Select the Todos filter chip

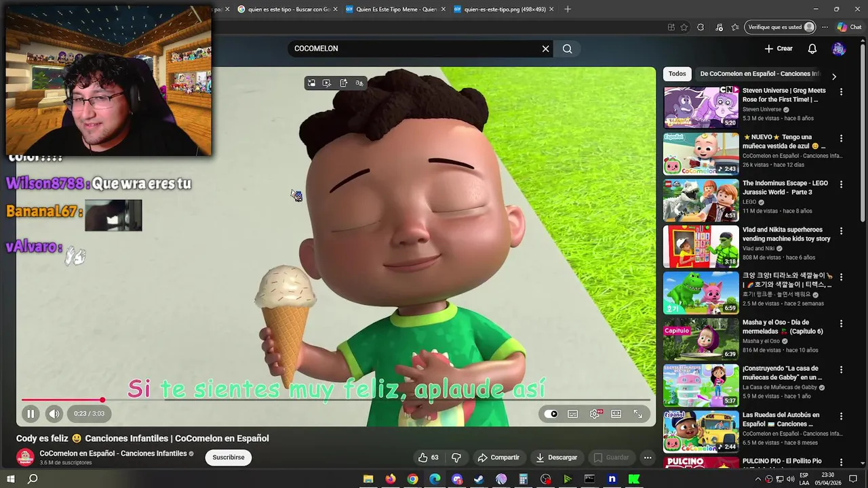(x=677, y=74)
